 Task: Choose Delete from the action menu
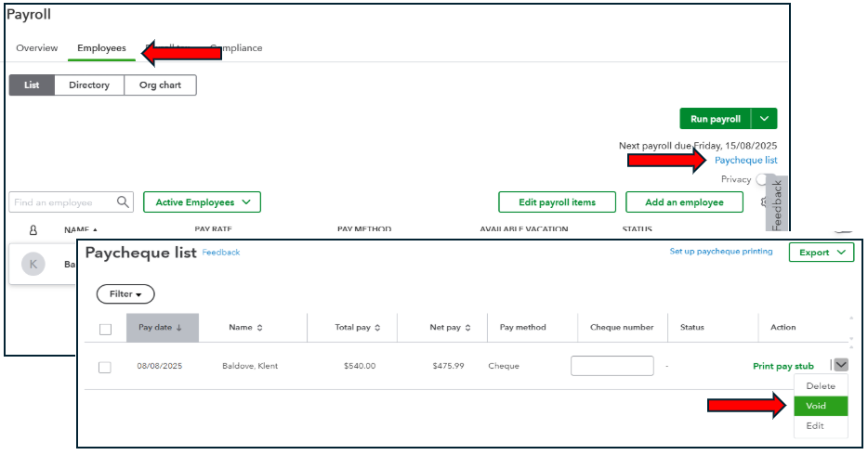tap(821, 386)
